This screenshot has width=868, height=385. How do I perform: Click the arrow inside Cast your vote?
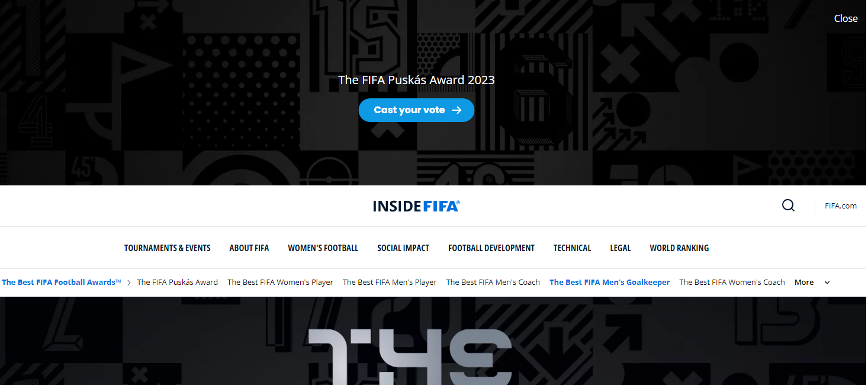coord(456,110)
